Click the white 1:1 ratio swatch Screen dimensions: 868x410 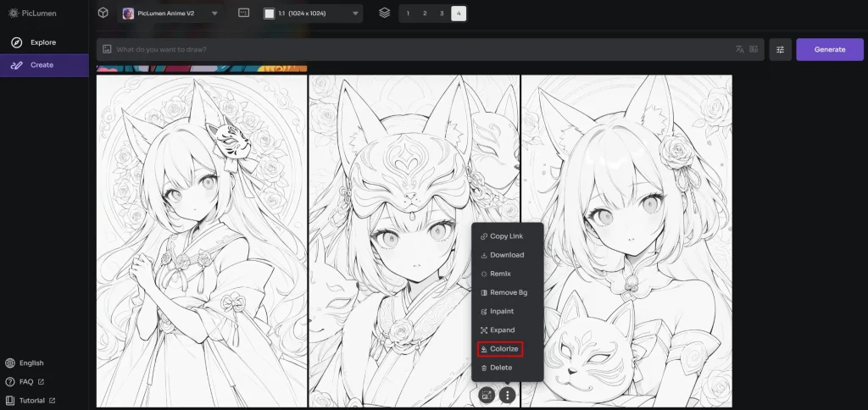(x=270, y=14)
